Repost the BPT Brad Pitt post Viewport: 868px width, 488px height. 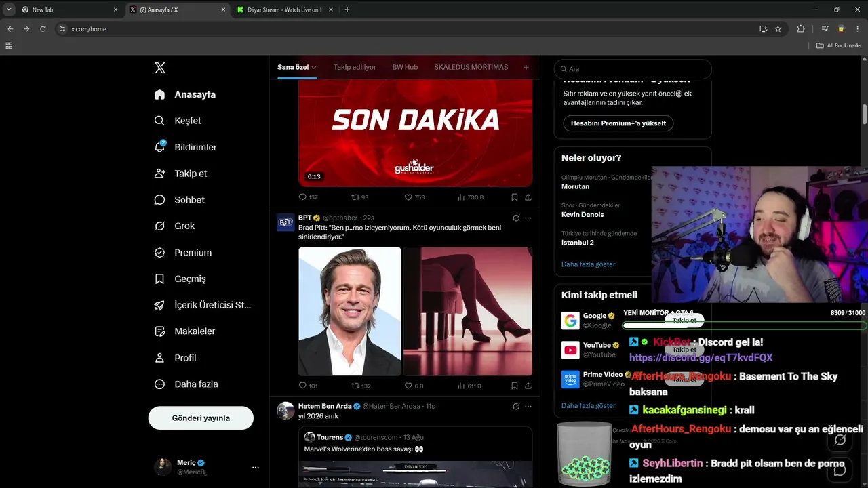361,386
